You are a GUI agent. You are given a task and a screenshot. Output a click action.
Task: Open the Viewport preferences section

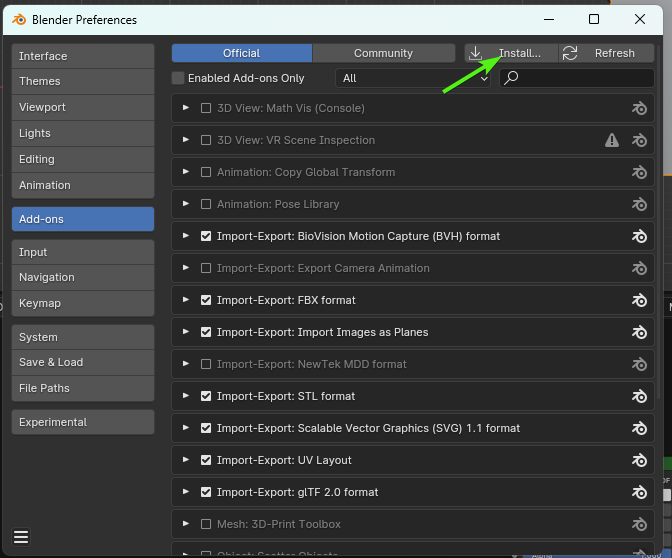pos(83,107)
